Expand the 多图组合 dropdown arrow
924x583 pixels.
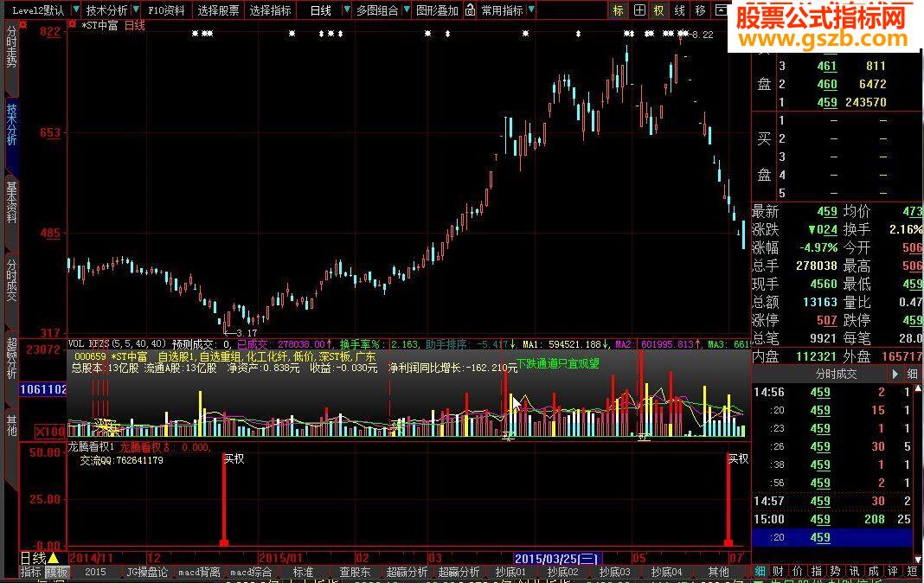pos(406,10)
